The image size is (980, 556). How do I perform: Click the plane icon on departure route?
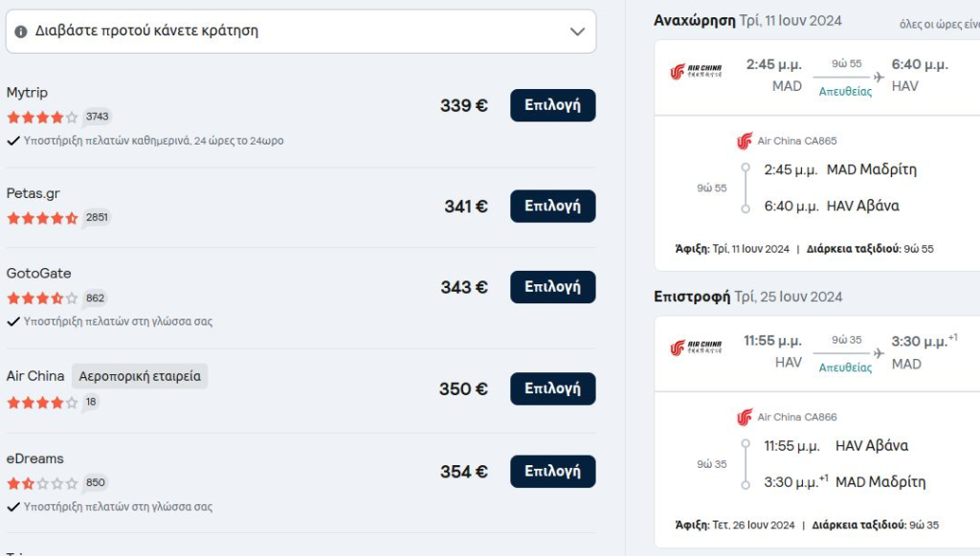tap(879, 77)
